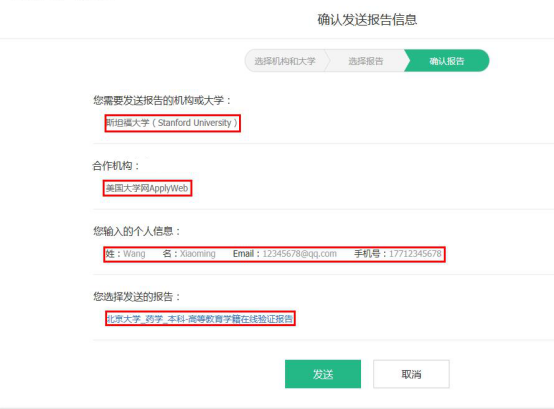Click the label 您需要发送报告的机构或大学
Viewport: 554px width, 409px height.
[162, 100]
